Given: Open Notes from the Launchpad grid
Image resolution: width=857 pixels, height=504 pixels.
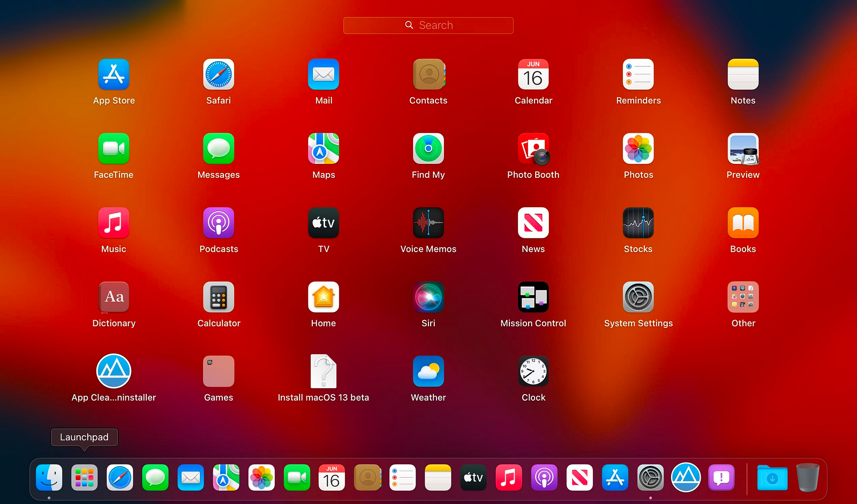Looking at the screenshot, I should click(x=743, y=74).
